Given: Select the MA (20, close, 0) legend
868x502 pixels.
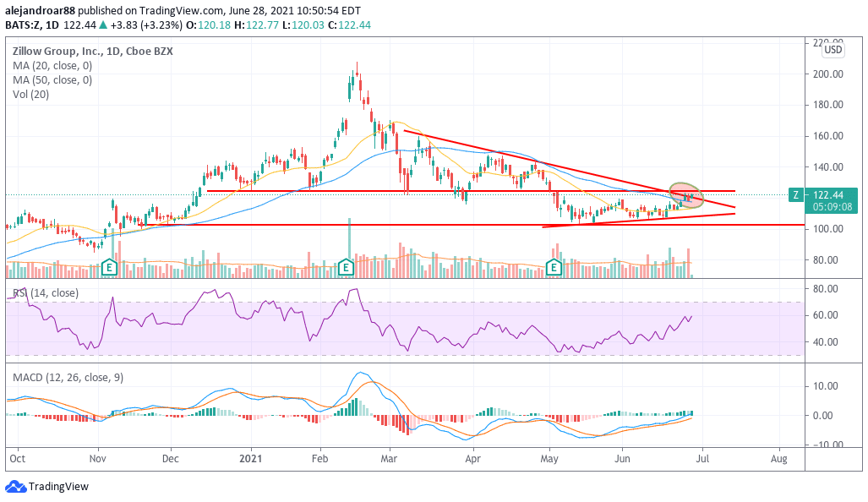Looking at the screenshot, I should click(52, 66).
